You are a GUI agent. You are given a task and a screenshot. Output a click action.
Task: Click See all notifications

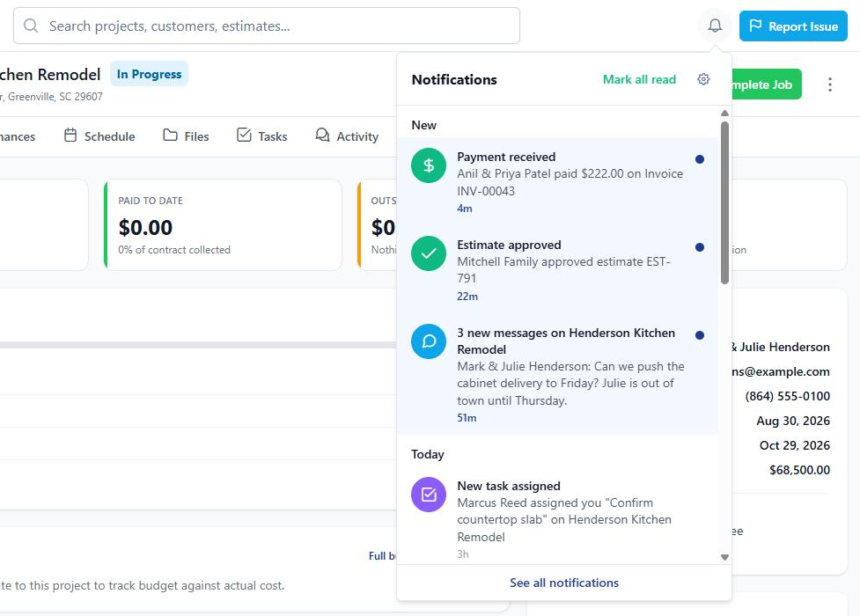[564, 583]
